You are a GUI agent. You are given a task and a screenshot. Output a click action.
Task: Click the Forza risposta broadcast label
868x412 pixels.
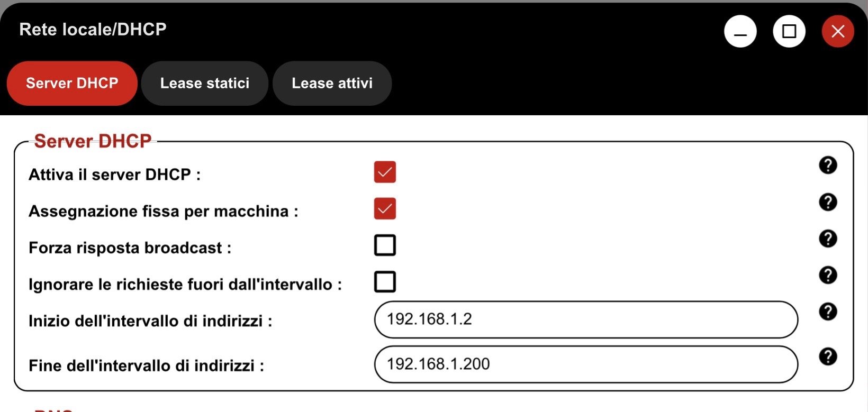130,248
